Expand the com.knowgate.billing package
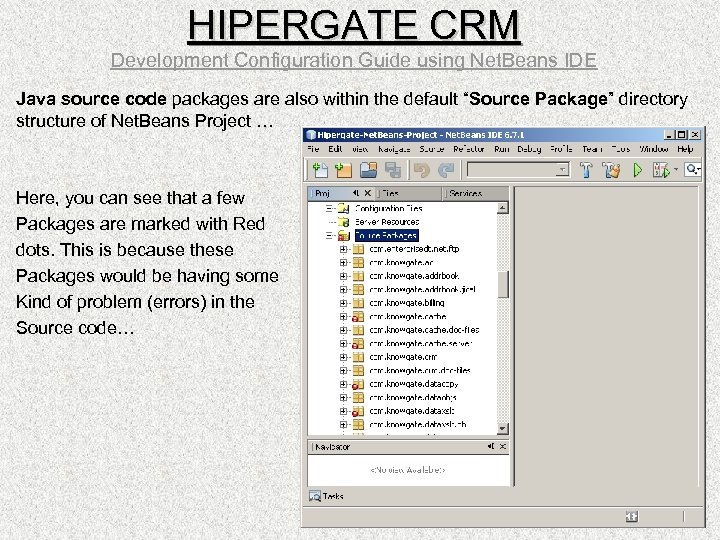 pos(343,303)
